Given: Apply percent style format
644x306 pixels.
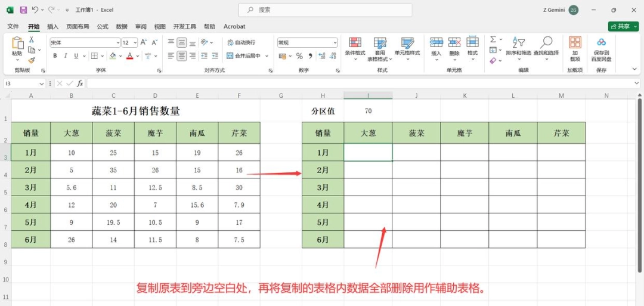Looking at the screenshot, I should pyautogui.click(x=299, y=56).
